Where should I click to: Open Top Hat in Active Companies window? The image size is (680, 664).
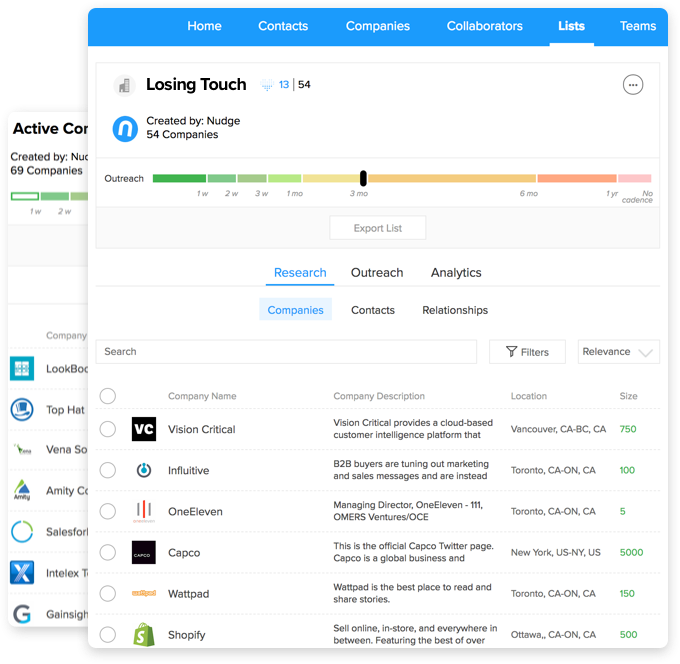coord(65,409)
